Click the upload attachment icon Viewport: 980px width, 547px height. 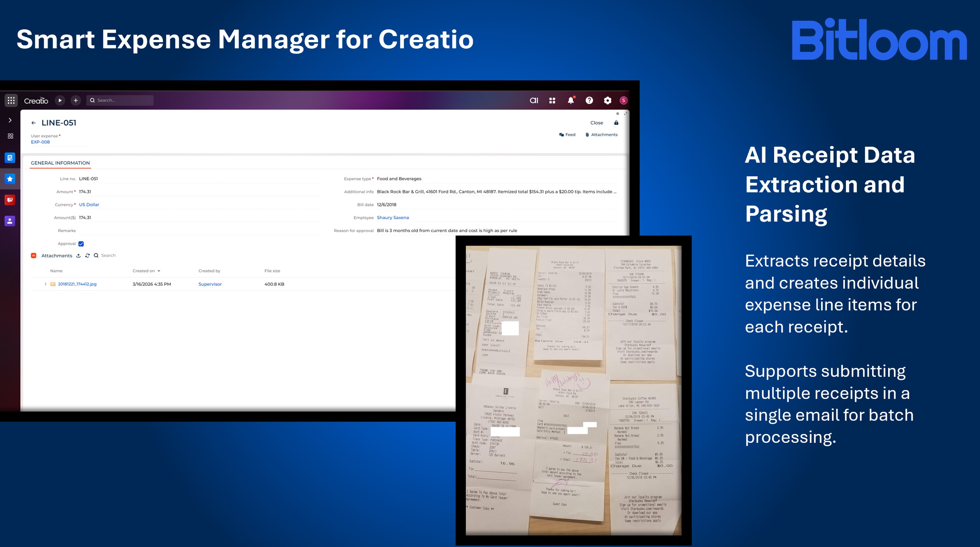78,255
